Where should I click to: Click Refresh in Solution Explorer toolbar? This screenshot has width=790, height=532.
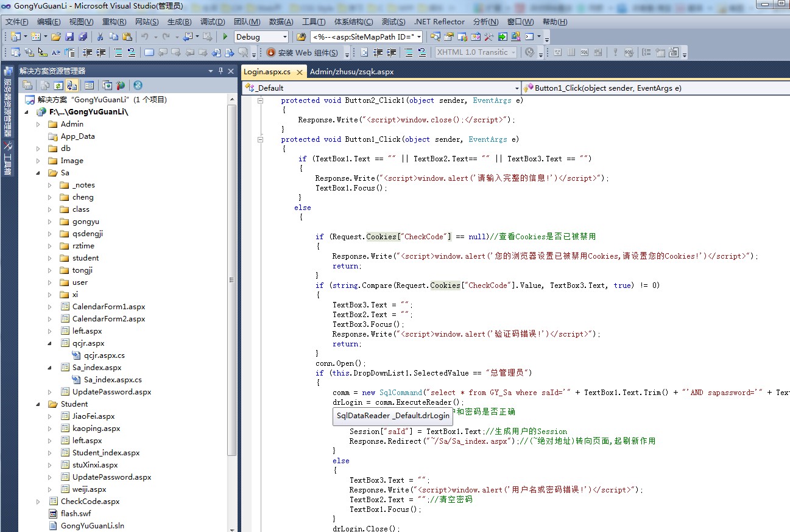58,85
